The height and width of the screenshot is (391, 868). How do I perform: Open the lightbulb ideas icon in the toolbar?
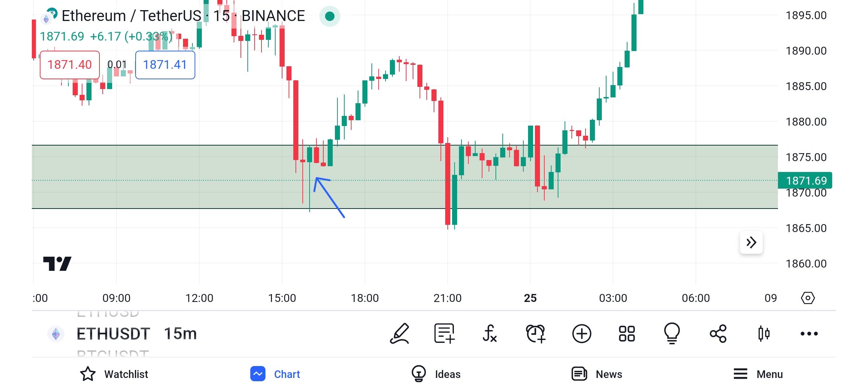click(672, 333)
